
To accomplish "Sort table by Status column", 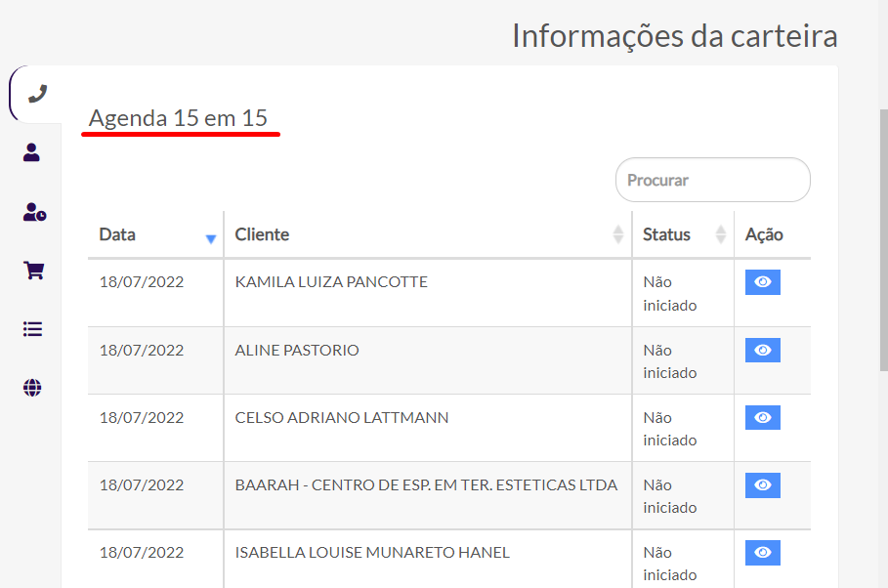I will pyautogui.click(x=682, y=235).
